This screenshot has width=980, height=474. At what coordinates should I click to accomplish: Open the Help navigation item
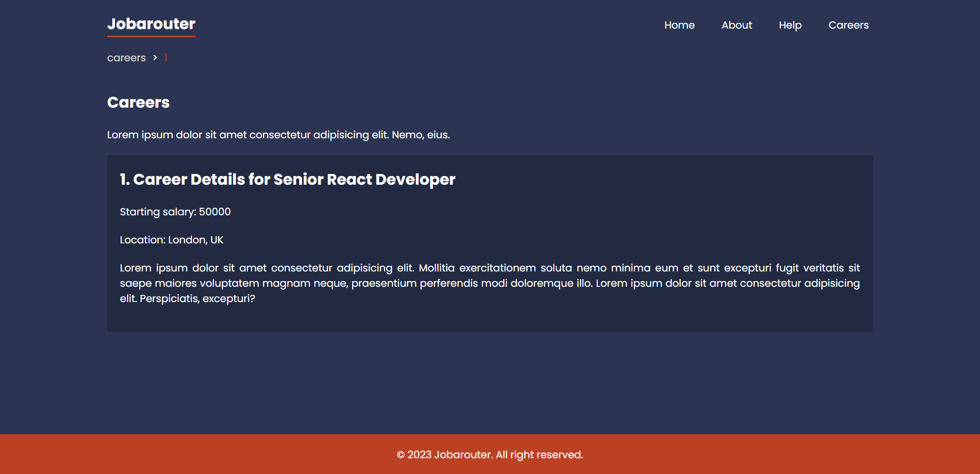point(790,25)
